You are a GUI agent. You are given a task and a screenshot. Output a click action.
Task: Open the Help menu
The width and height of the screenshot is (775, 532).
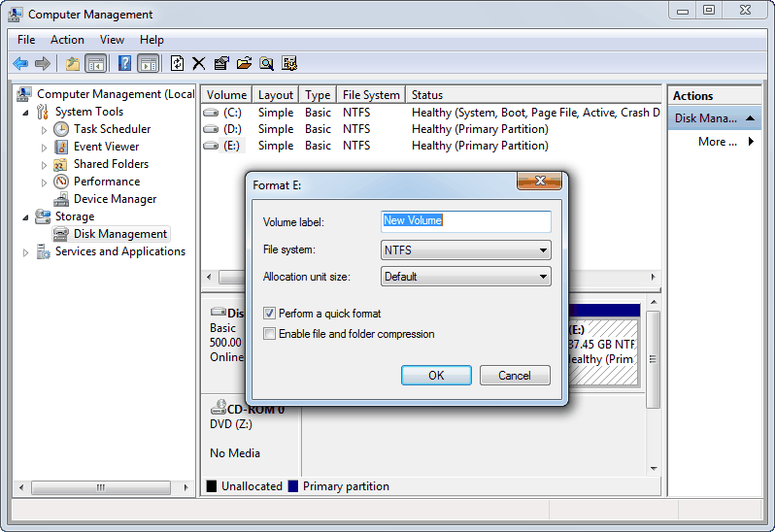click(152, 40)
